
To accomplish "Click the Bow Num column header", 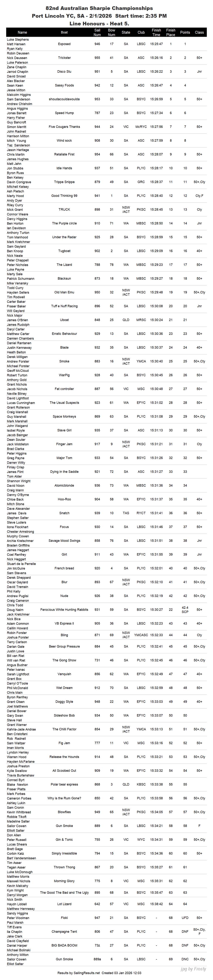I will (x=111, y=32).
